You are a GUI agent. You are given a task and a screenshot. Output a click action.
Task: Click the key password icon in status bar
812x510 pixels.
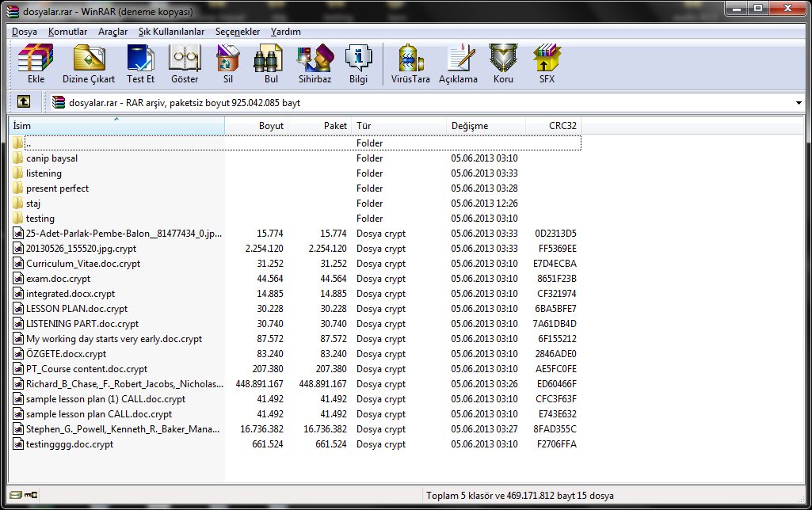(x=31, y=496)
